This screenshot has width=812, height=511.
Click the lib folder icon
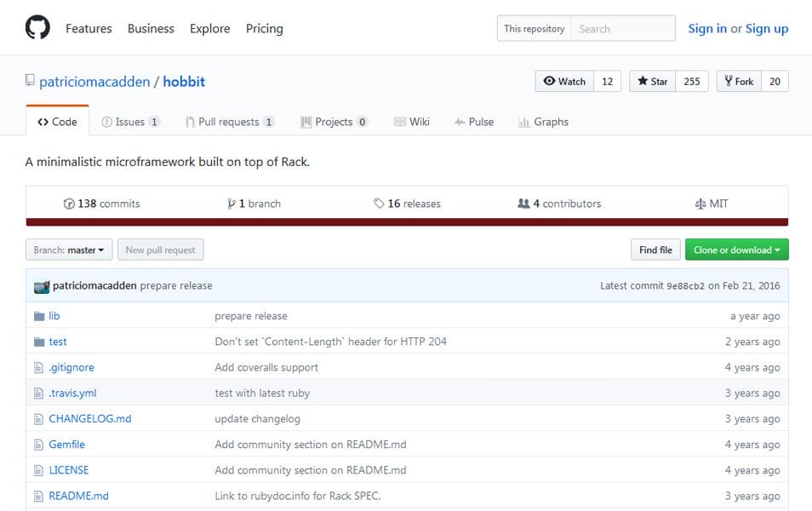[x=39, y=316]
